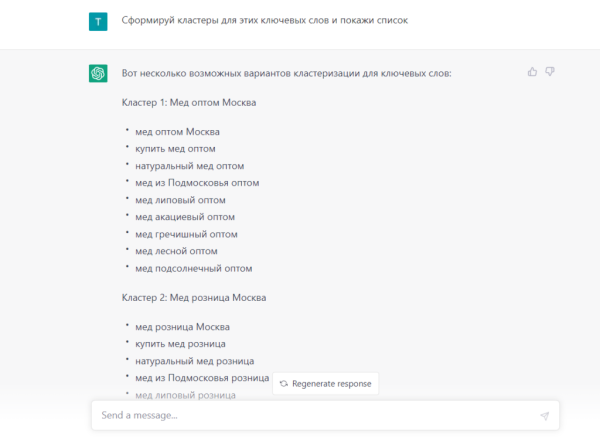Click the user avatar with letter T

pos(98,21)
